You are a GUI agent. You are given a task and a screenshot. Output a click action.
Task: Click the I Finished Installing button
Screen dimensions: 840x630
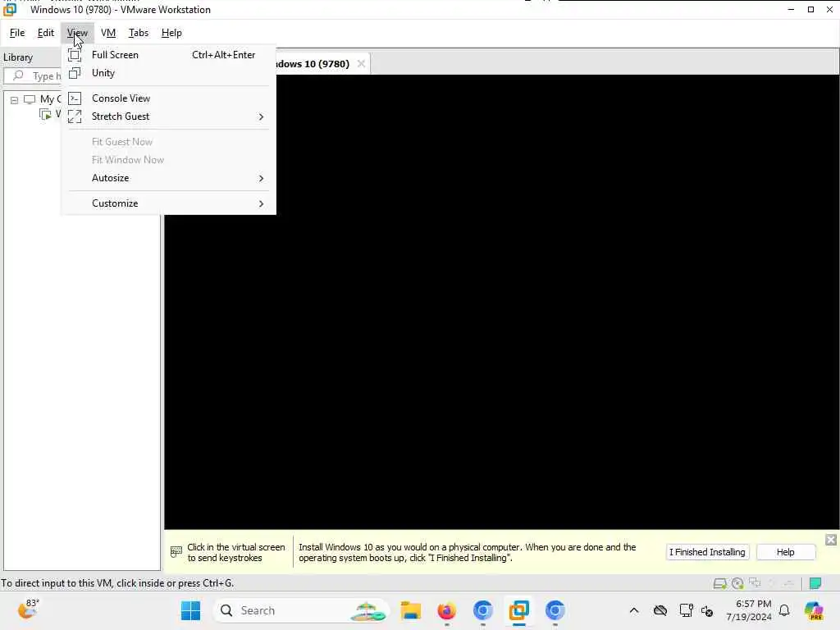[707, 552]
